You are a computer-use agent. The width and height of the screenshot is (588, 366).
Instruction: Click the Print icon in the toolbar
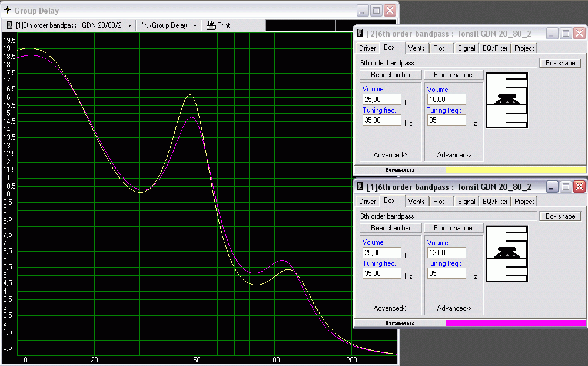[x=211, y=25]
